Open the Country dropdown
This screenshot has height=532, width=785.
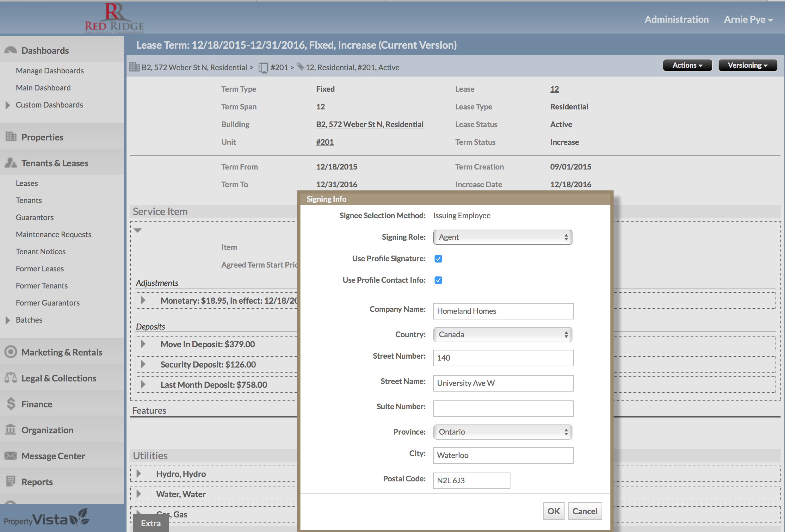point(502,334)
